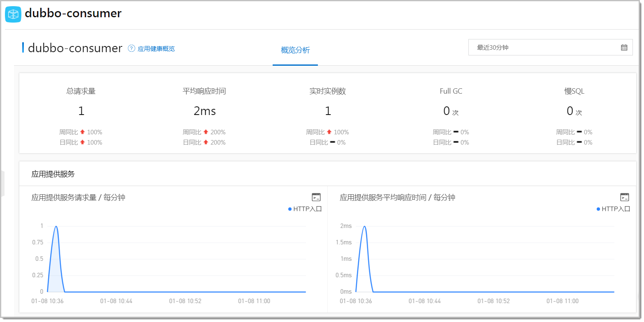
Task: Click the 应用提供服务平均响应时间 / 每分钟 chart title
Action: point(397,198)
